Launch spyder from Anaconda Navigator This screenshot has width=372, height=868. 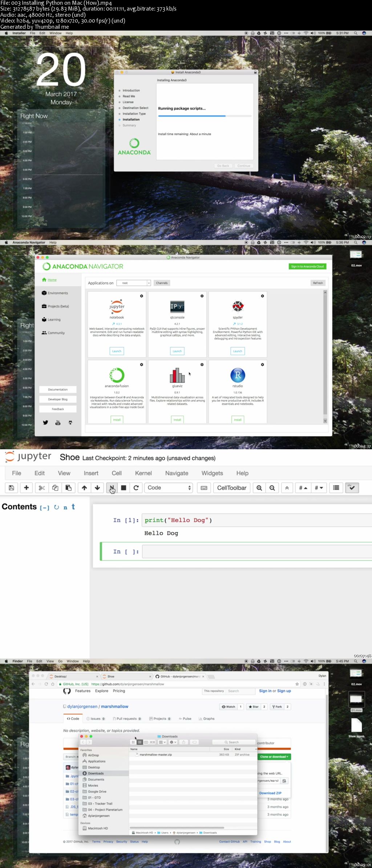(238, 351)
